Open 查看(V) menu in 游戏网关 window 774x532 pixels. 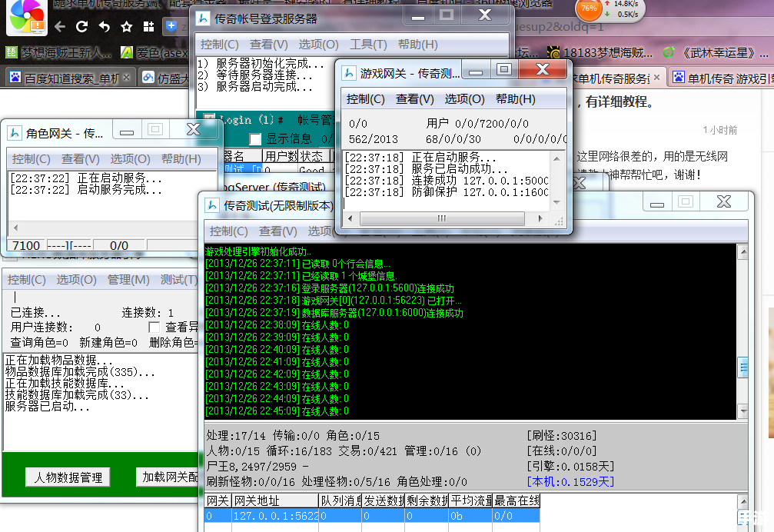(x=414, y=99)
